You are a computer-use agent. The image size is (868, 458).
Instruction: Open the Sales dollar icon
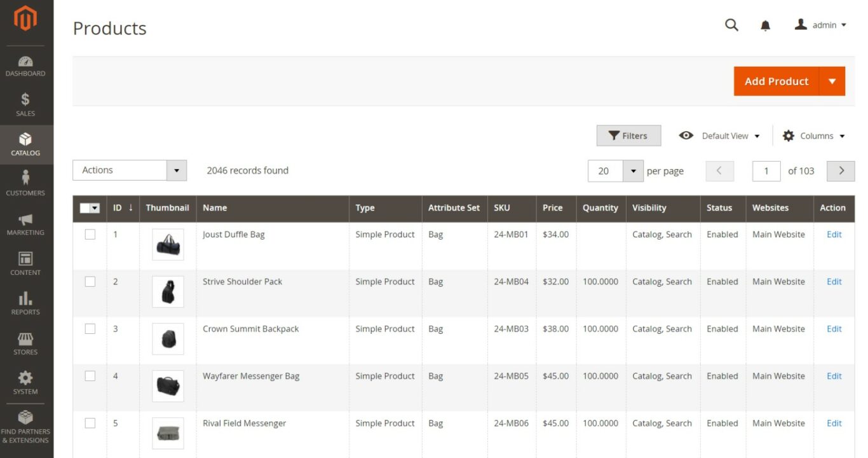pos(25,99)
